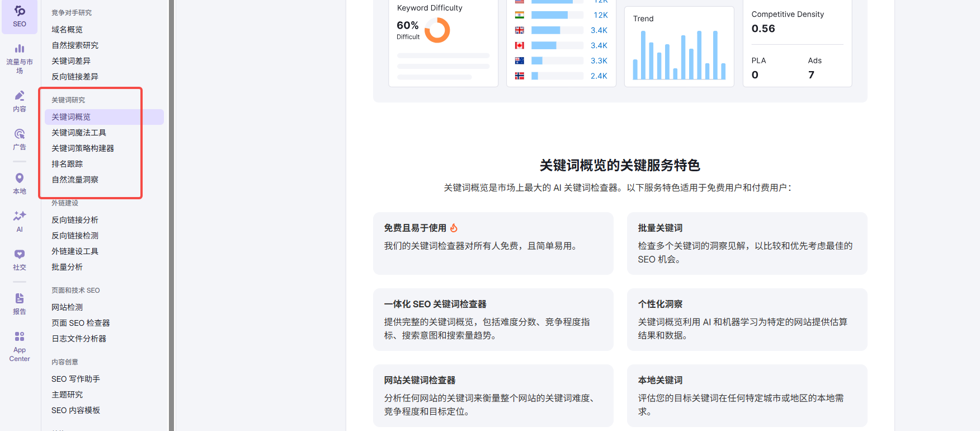Click the 免费且易于使用 feature card
Image resolution: width=980 pixels, height=431 pixels.
pyautogui.click(x=493, y=243)
